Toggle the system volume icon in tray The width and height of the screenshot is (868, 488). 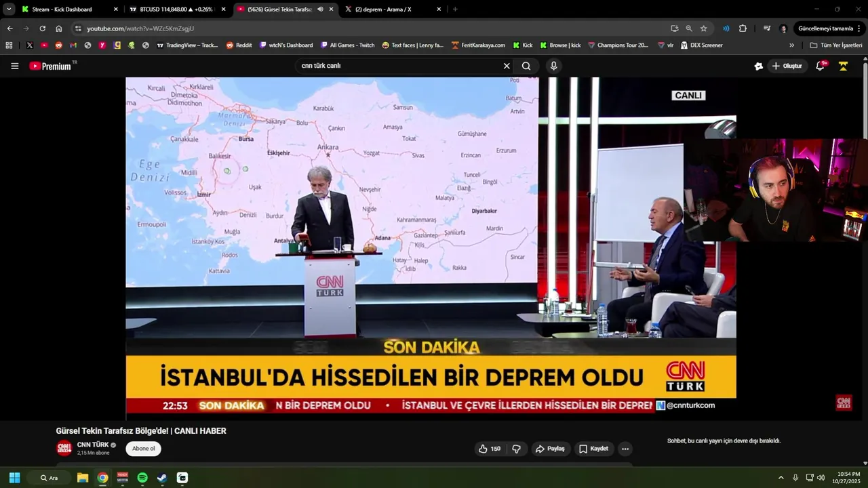821,478
